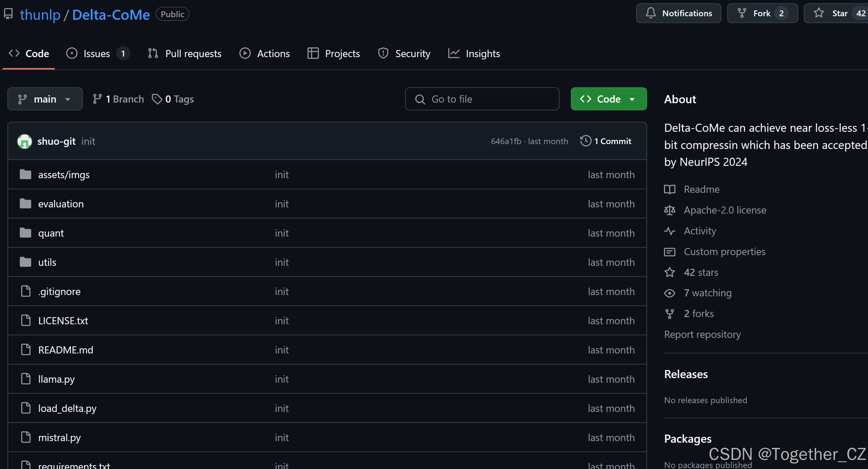Screen dimensions: 868x469
Task: Expand the green Code dropdown button
Action: point(608,99)
